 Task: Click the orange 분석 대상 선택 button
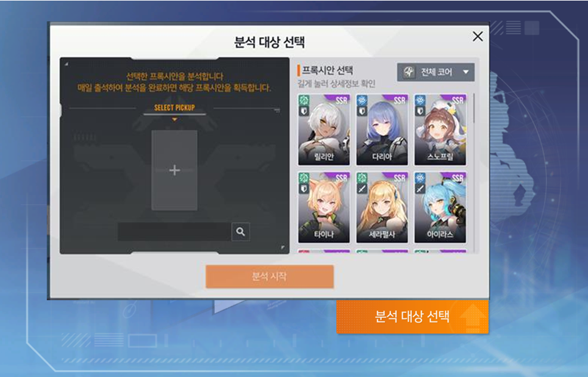pyautogui.click(x=412, y=317)
